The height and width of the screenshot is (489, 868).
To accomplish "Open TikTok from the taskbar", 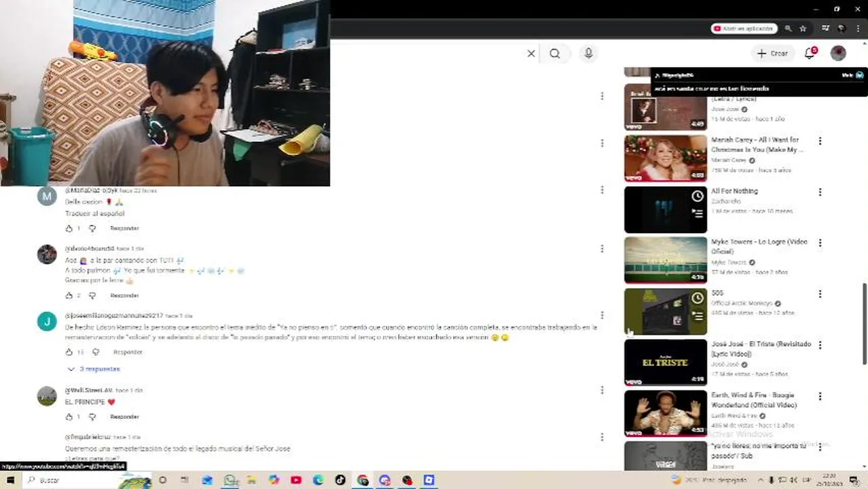I will coord(340,480).
